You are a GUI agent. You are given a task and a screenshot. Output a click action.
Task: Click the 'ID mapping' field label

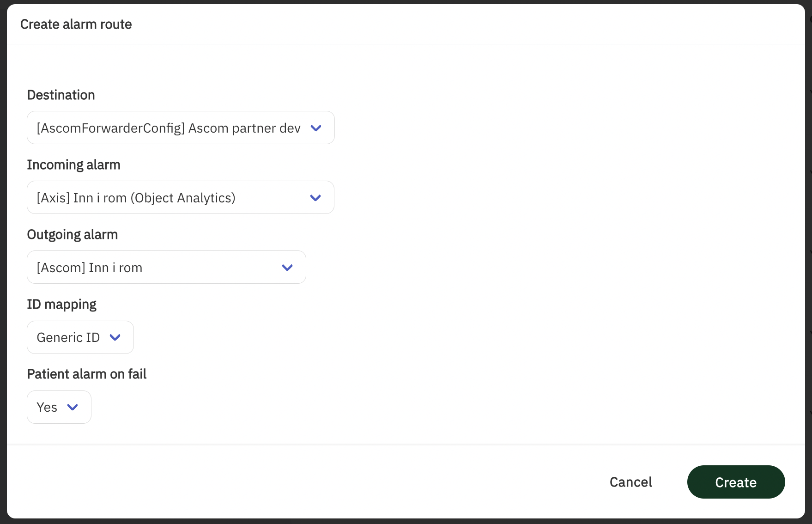(62, 304)
